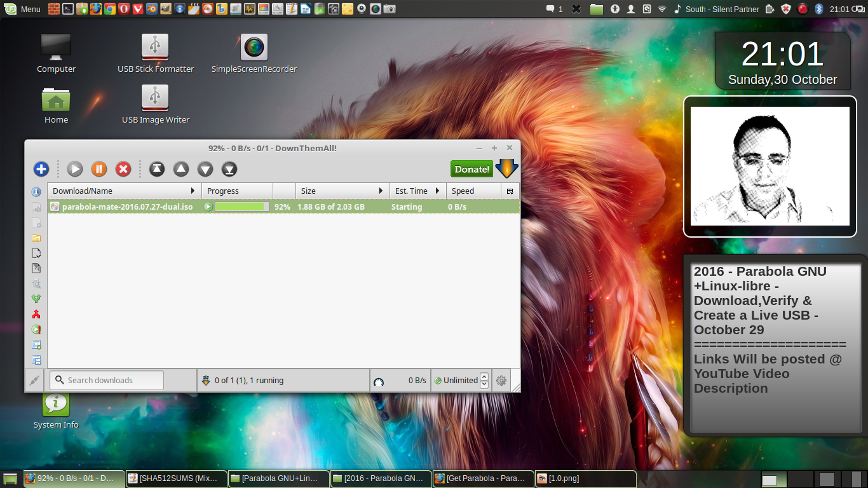Open the Est. Time column sort arrow
This screenshot has width=868, height=488.
pos(437,191)
